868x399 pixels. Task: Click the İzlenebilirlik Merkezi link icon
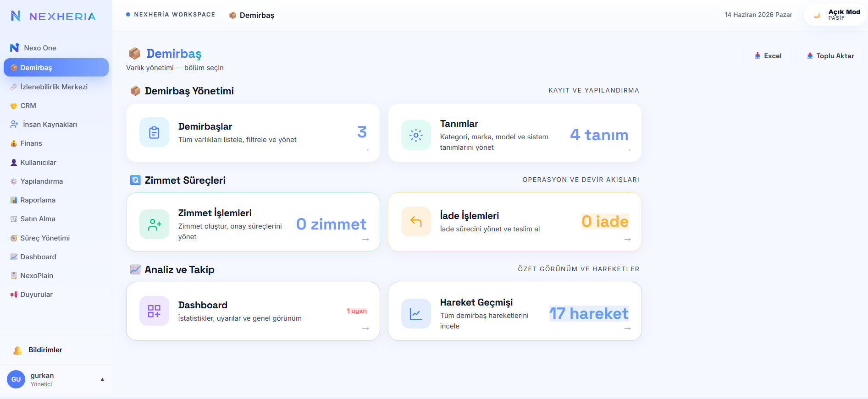(14, 87)
